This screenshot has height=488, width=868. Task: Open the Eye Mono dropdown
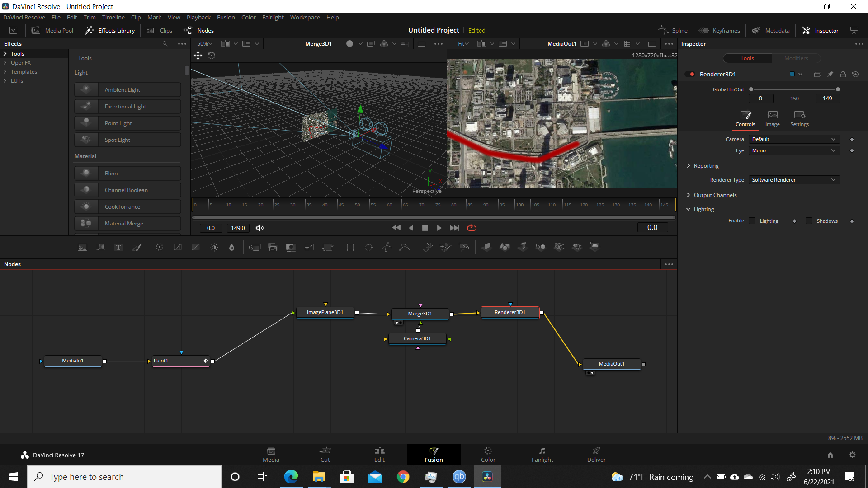(x=794, y=150)
